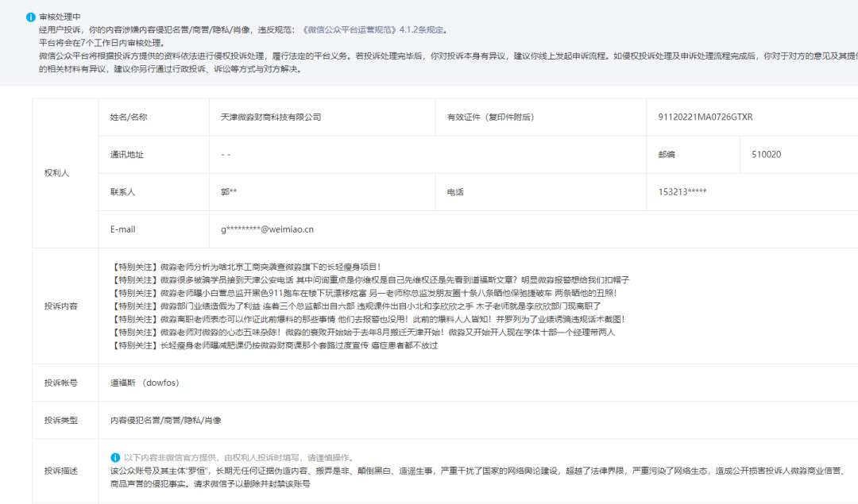This screenshot has height=504, width=858.
Task: Open the 《微信公众平台运营规范》 link
Action: coord(349,29)
